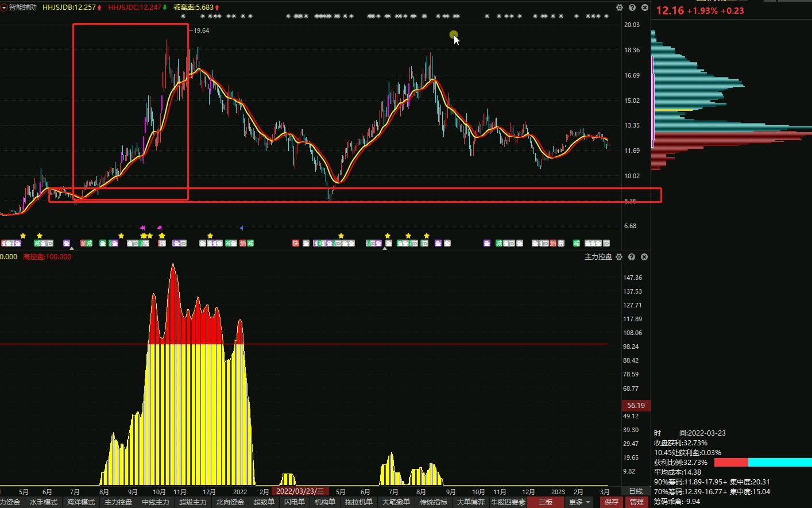This screenshot has height=508, width=812.
Task: Click the current price 12.16
Action: tap(670, 10)
